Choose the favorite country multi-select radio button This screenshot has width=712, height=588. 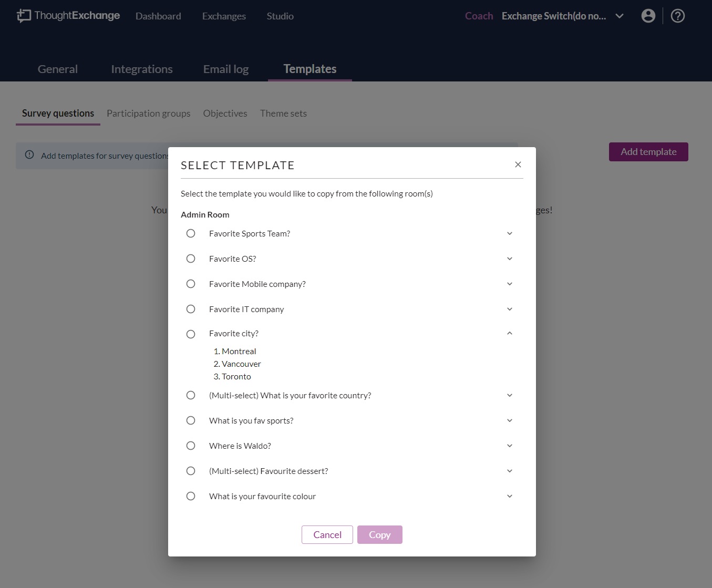coord(191,395)
